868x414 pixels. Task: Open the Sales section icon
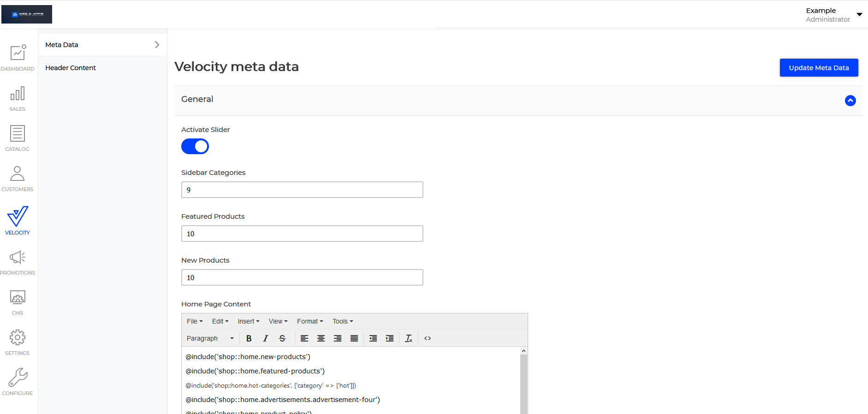tap(18, 94)
